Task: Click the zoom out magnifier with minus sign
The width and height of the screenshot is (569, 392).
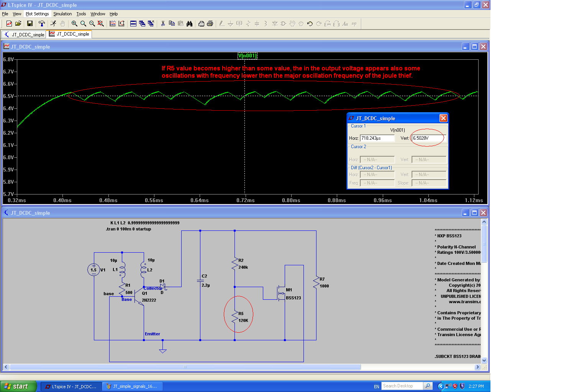Action: click(x=92, y=24)
